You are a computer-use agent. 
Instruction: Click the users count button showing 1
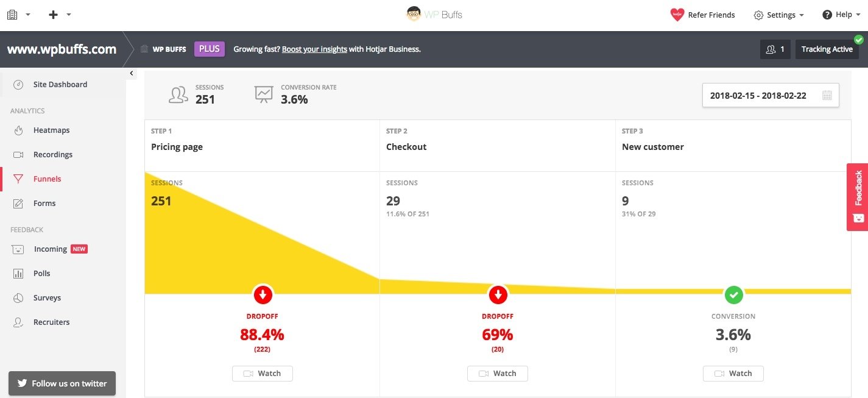tap(775, 49)
